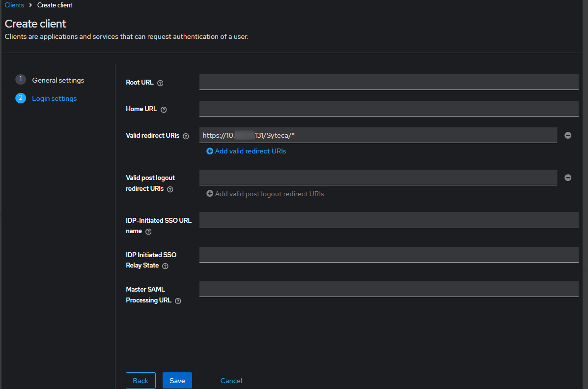Open help for Valid redirect URIs

point(186,136)
